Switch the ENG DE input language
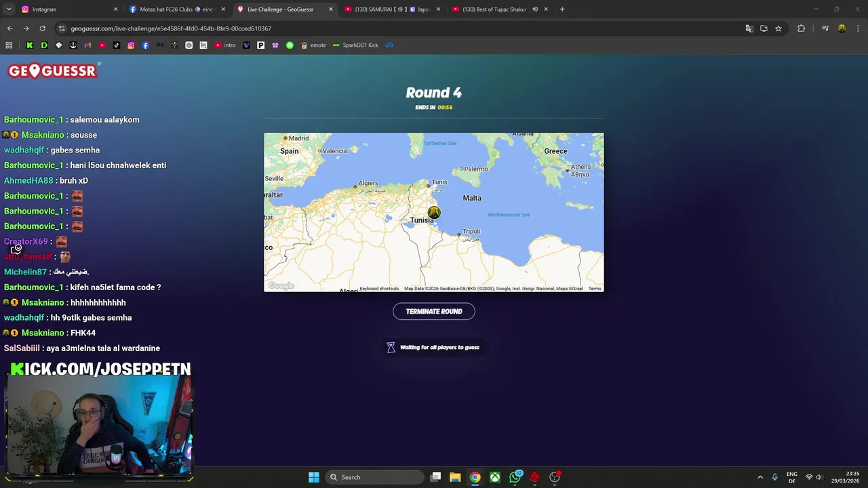868x488 pixels. [x=792, y=477]
